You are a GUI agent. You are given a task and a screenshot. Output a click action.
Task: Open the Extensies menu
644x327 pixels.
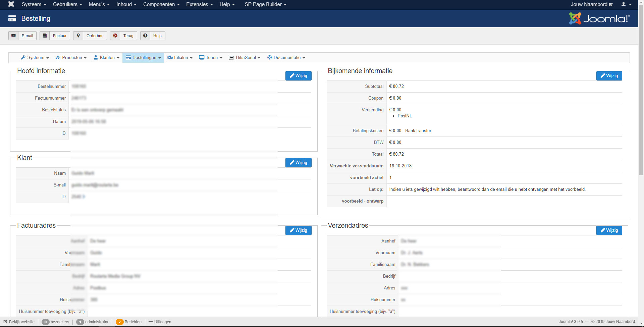click(200, 4)
